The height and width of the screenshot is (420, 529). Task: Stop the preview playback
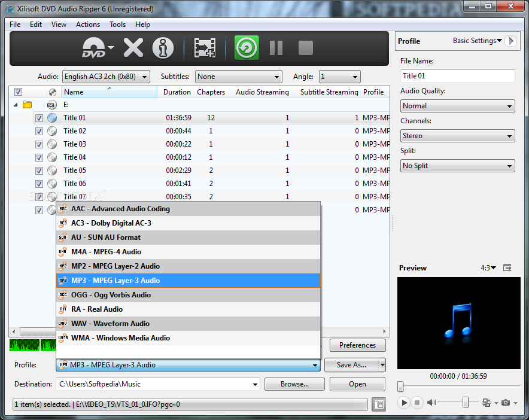click(417, 403)
